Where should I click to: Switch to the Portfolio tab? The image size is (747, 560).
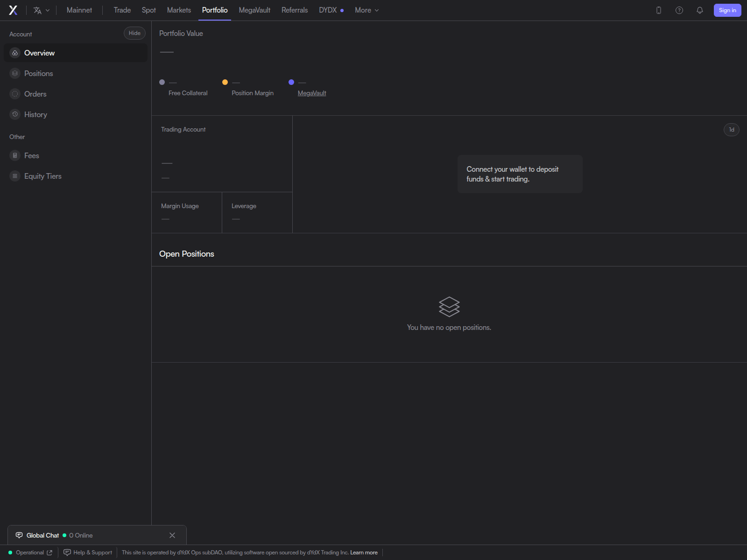coord(215,10)
